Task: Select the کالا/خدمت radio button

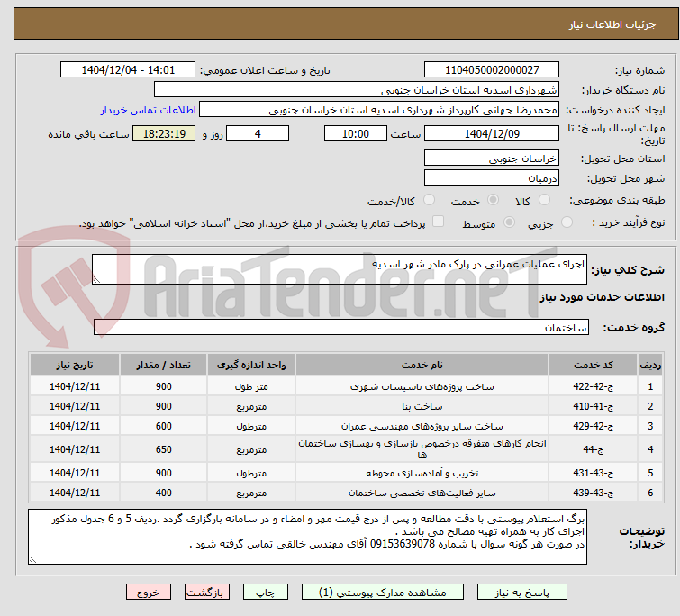Action: coord(429,200)
